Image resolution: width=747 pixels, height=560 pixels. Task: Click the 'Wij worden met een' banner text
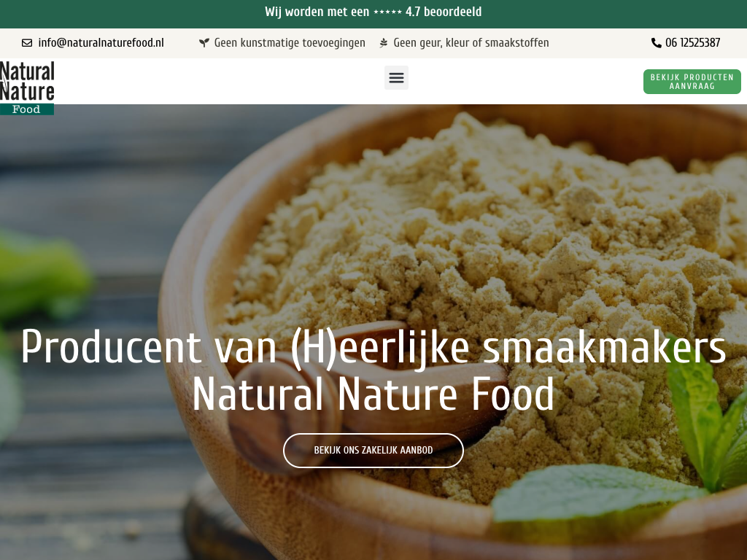click(x=317, y=12)
